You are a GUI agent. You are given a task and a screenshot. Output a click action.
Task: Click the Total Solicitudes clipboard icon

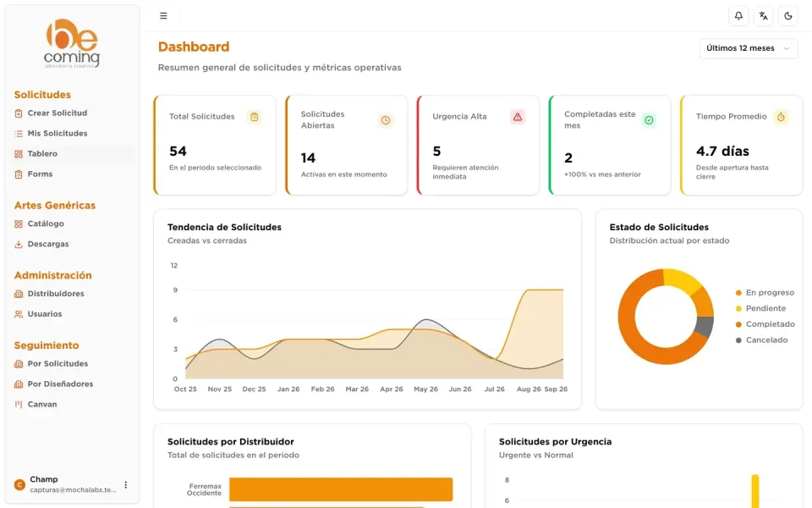(254, 117)
